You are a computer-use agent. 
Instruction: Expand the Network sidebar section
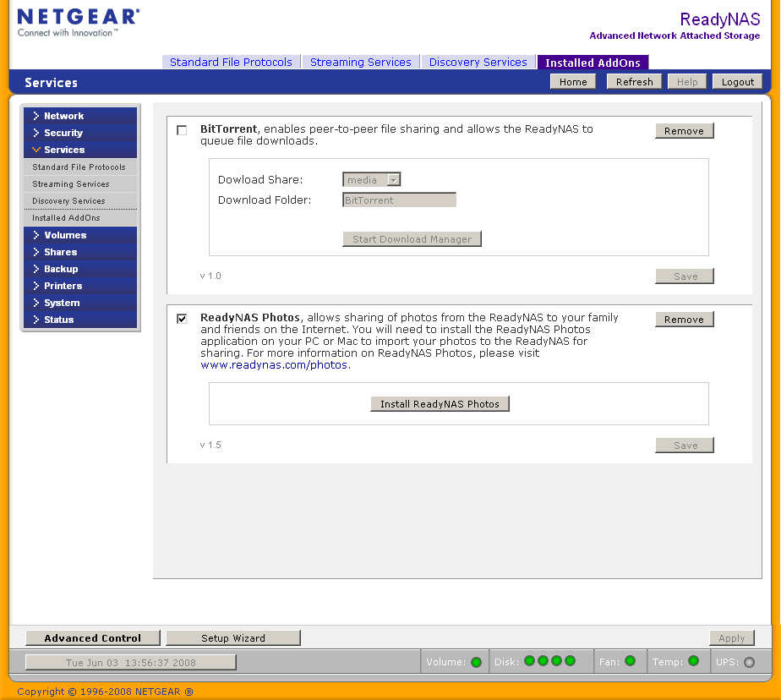[80, 116]
